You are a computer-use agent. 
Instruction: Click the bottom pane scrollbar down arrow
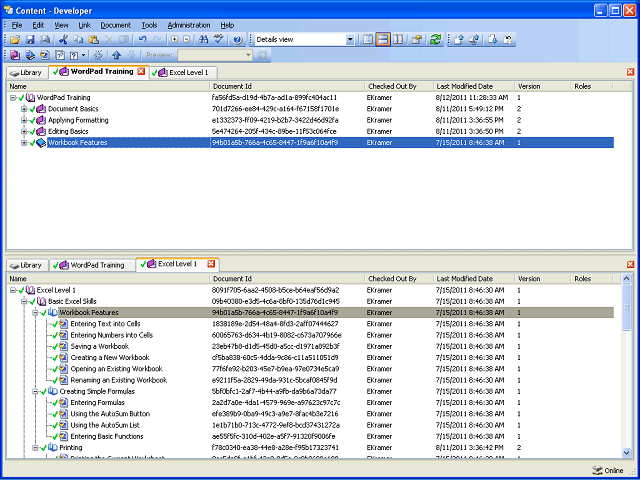pyautogui.click(x=627, y=453)
